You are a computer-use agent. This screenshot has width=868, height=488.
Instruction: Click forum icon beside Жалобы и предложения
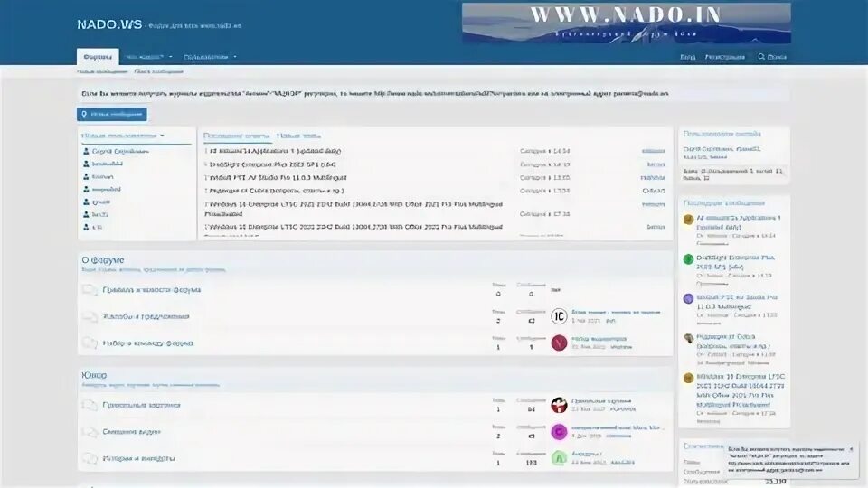[x=90, y=316]
